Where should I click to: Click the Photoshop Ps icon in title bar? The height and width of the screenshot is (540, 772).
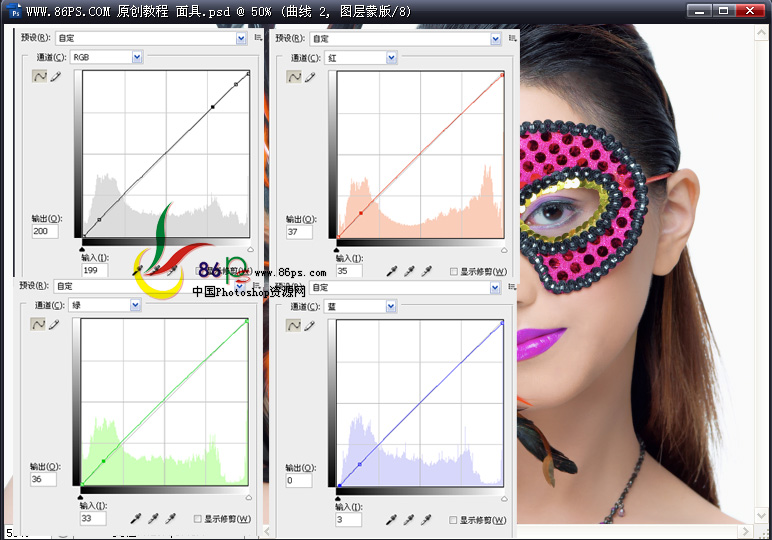coord(15,11)
